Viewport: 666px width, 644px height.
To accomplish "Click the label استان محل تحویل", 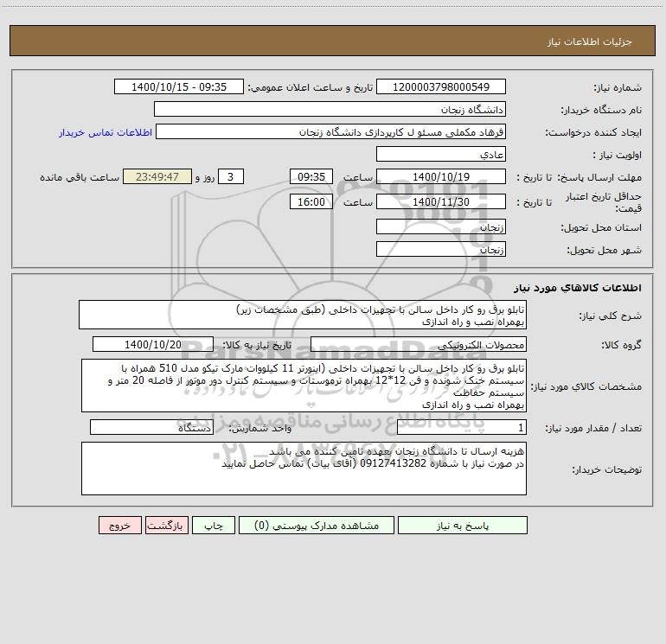I will [601, 227].
